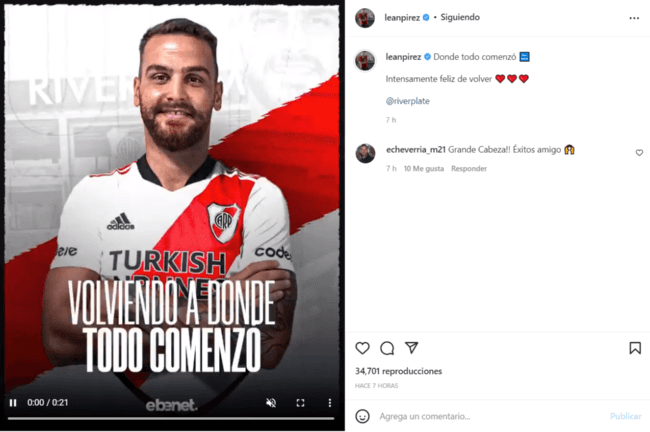Unmute the video sound

pyautogui.click(x=271, y=403)
